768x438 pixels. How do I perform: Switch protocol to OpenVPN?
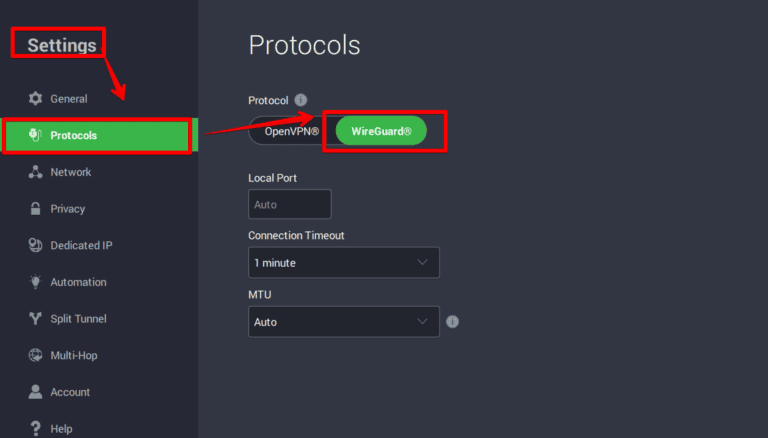(291, 131)
